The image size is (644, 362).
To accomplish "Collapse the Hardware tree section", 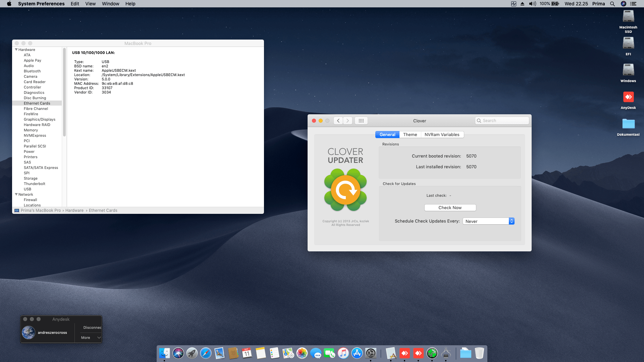I will tap(16, 50).
